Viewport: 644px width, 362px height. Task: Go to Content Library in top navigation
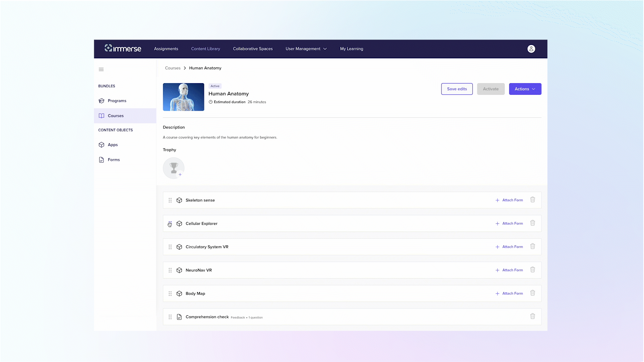(x=206, y=49)
